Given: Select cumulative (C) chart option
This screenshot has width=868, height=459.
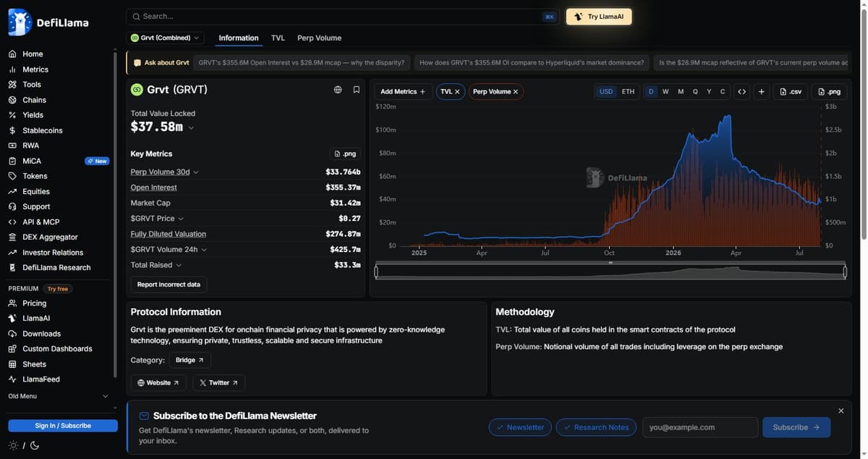Looking at the screenshot, I should click(x=723, y=92).
